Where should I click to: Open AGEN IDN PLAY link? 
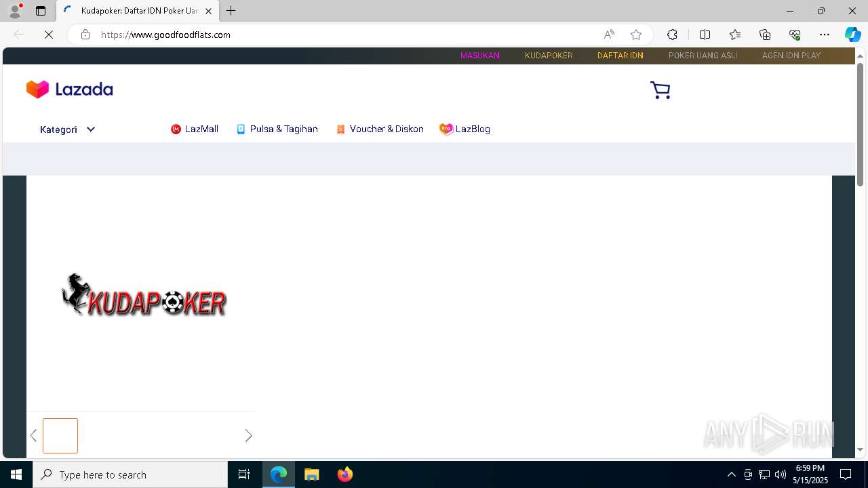point(791,56)
